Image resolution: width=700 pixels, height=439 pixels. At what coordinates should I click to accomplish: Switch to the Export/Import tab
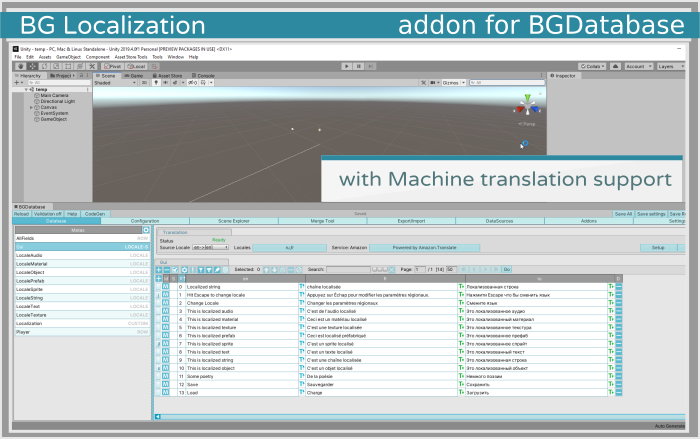(412, 220)
